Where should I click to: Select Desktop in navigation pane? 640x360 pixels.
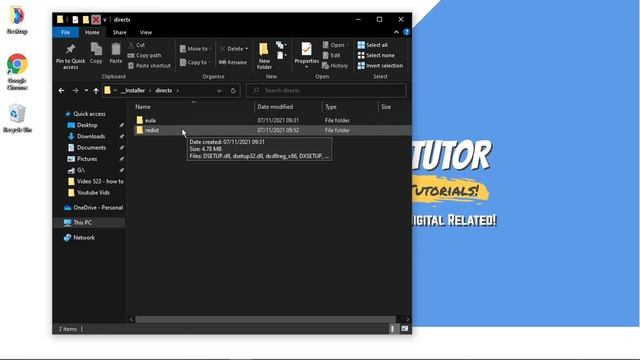click(x=87, y=125)
